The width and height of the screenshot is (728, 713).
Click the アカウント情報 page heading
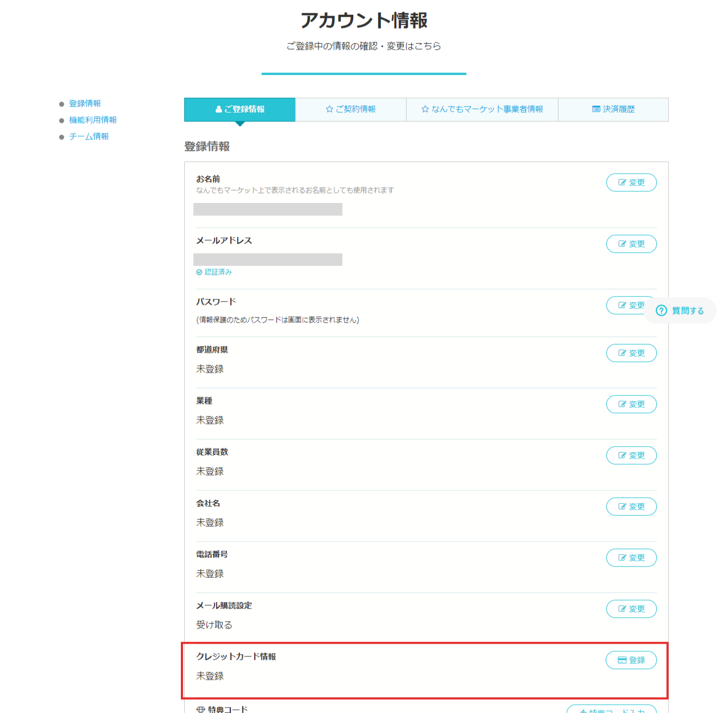coord(364,20)
